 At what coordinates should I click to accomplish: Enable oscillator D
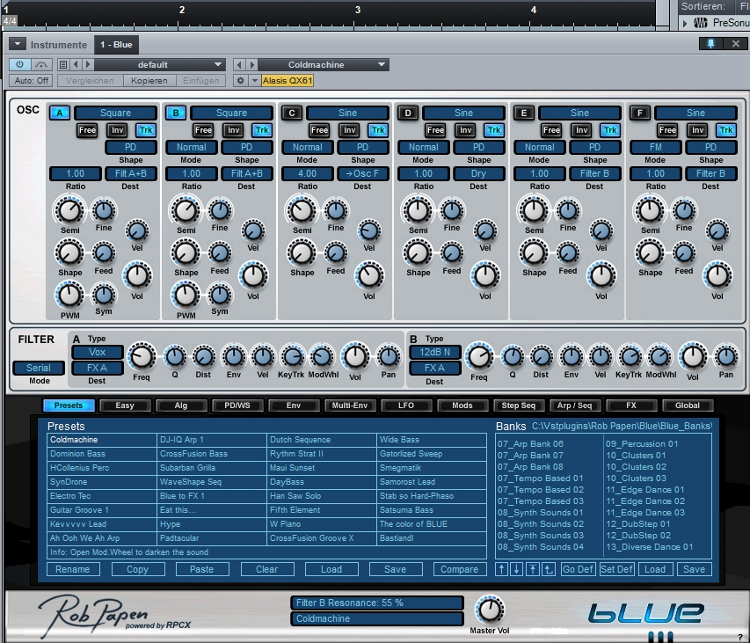408,113
